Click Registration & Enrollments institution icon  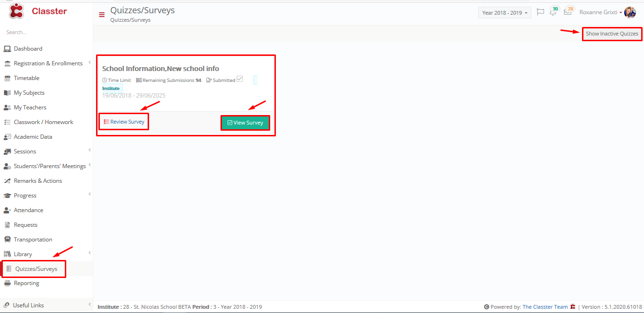[7, 63]
